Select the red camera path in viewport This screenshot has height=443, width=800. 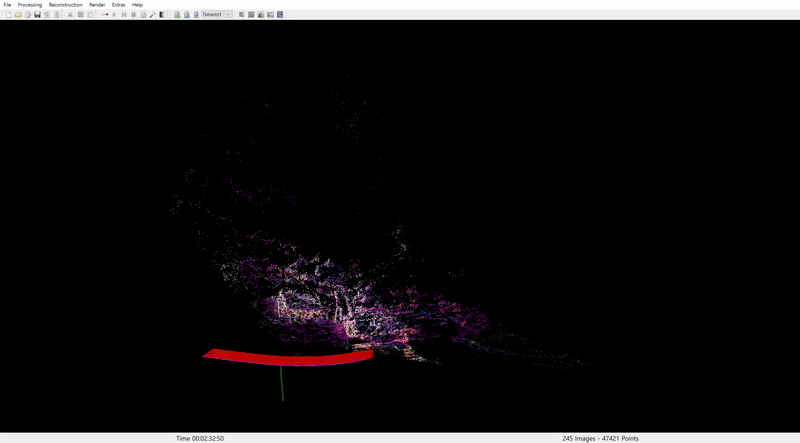288,357
